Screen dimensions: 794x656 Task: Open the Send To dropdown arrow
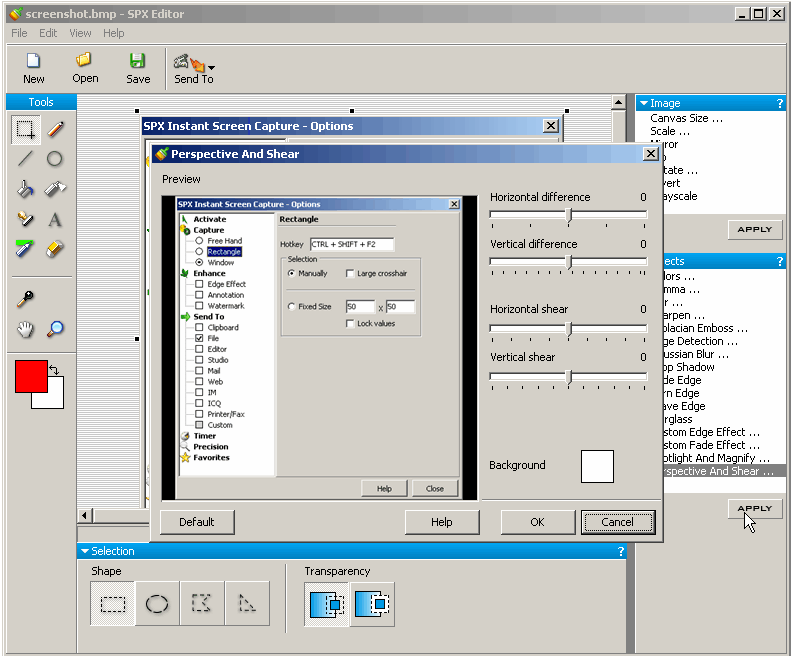click(212, 68)
